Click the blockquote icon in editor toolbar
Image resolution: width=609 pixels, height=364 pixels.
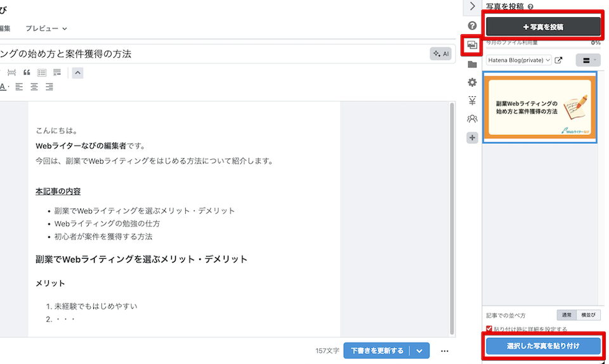point(27,73)
